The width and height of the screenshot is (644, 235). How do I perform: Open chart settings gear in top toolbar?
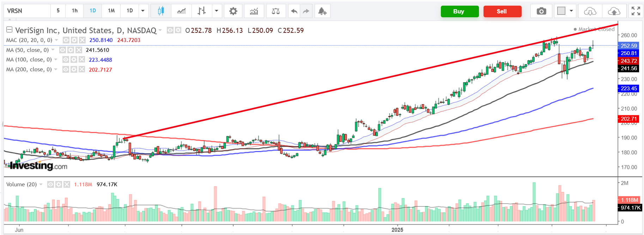[x=233, y=11]
